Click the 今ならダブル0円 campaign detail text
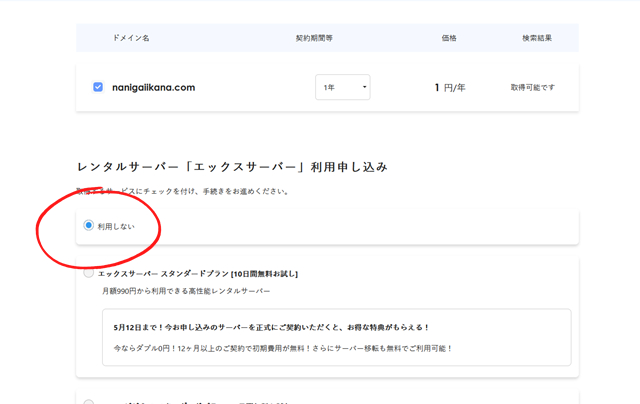Viewport: 640px width, 404px height. (283, 349)
